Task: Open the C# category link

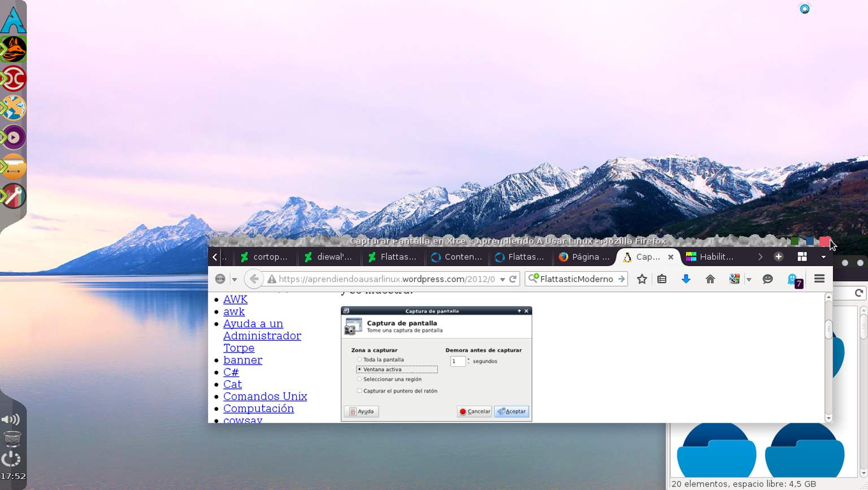Action: point(231,372)
